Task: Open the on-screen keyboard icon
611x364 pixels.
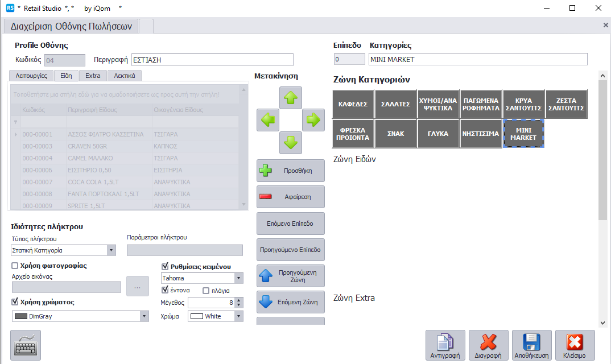Action: (x=26, y=345)
